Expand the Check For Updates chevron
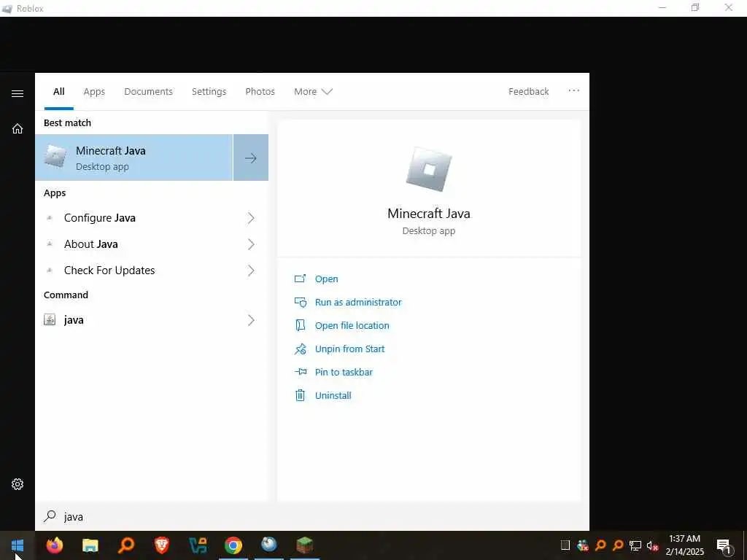 click(x=251, y=271)
